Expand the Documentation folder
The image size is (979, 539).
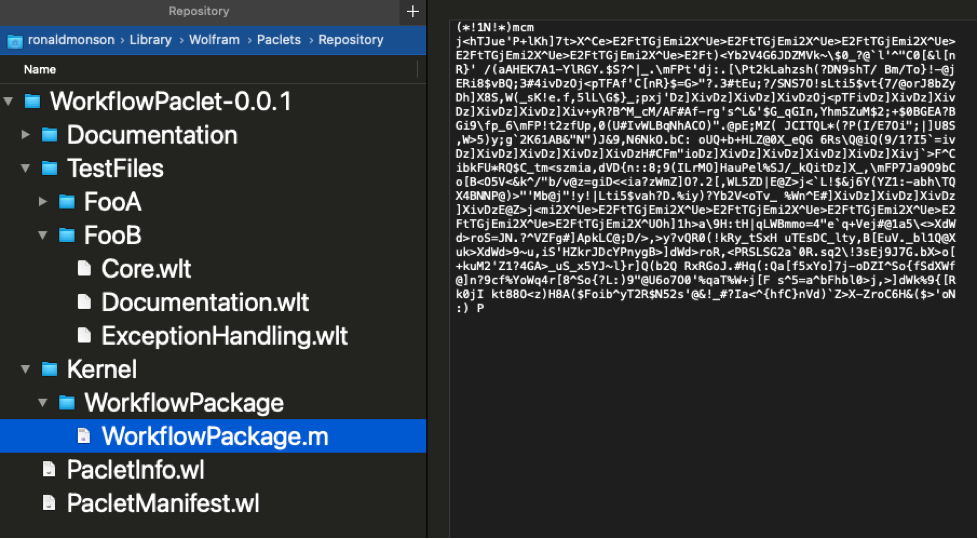pos(26,135)
